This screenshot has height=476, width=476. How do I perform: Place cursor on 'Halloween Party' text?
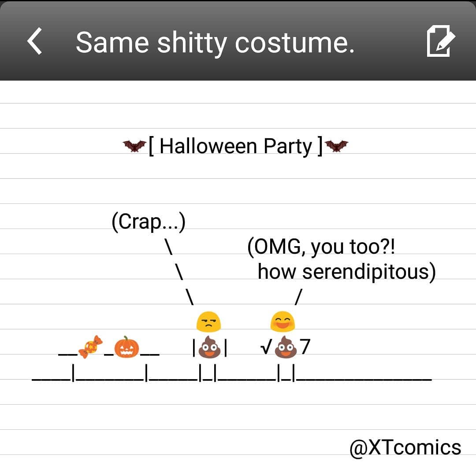pyautogui.click(x=235, y=146)
